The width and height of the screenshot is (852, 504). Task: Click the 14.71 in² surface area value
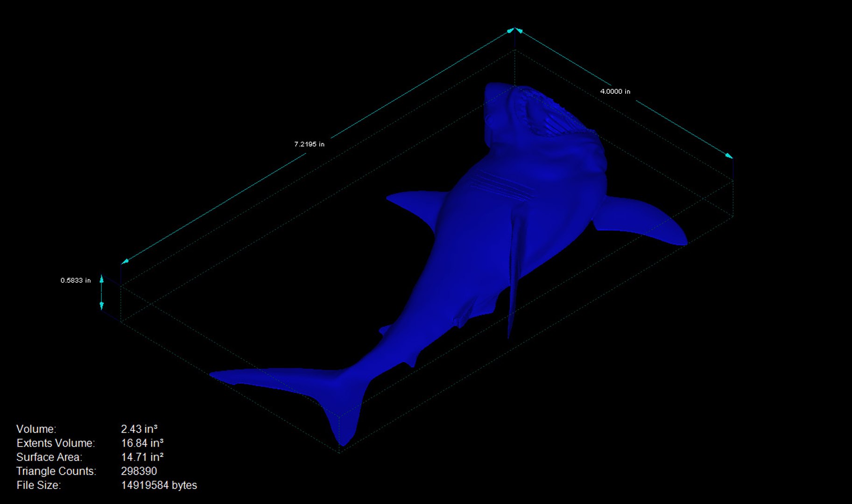click(142, 457)
